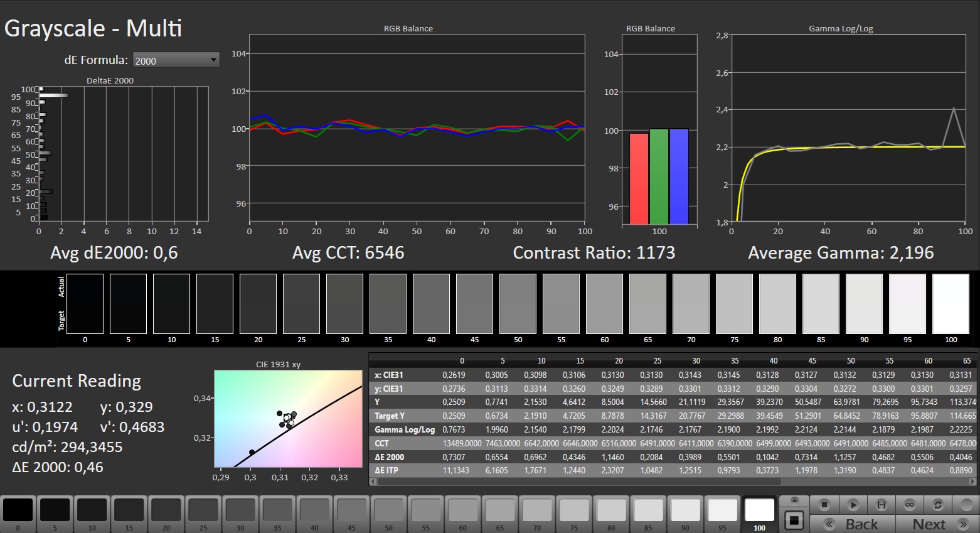The width and height of the screenshot is (980, 533).
Task: Go to the Next workflow step
Action: pos(937,524)
